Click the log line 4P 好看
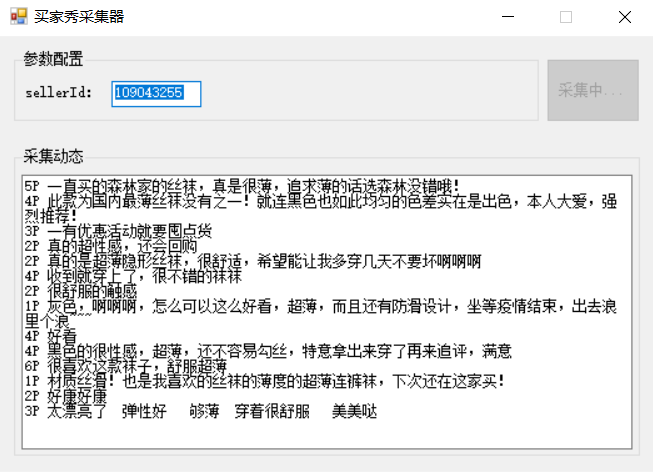 51,336
